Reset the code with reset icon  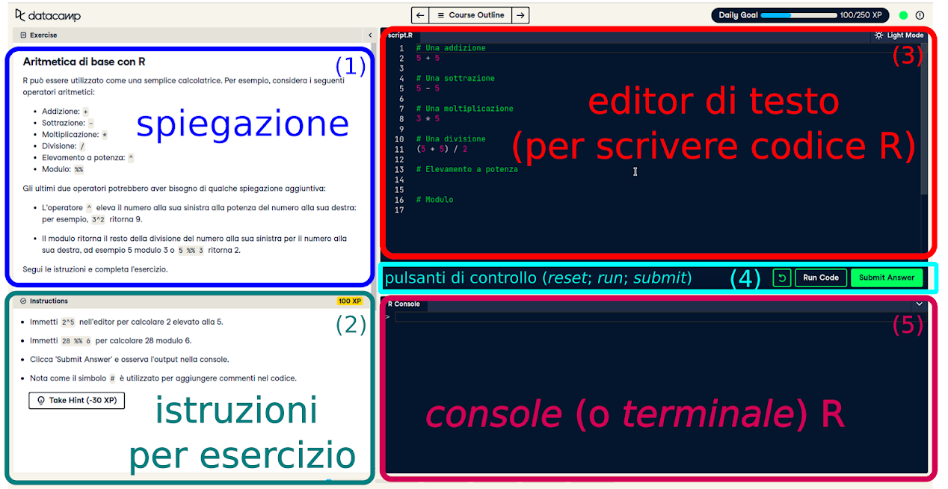[782, 278]
